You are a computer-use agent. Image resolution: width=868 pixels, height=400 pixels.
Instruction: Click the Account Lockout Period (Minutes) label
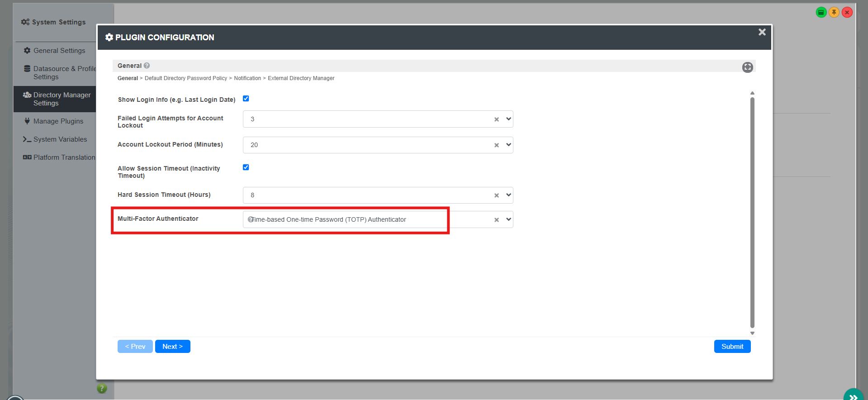click(170, 144)
